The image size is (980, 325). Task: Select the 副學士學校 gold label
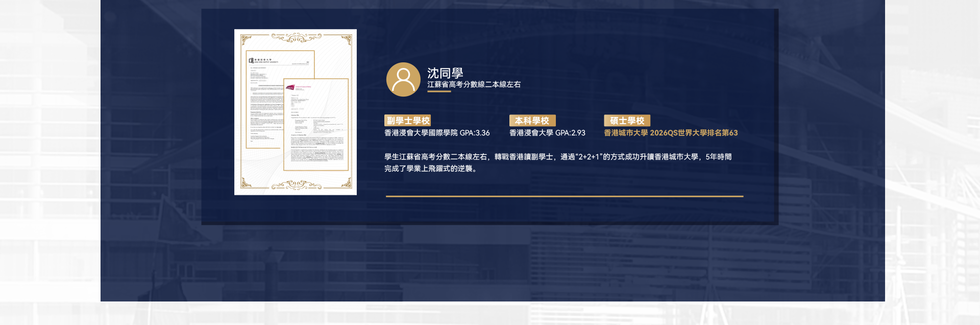click(408, 121)
